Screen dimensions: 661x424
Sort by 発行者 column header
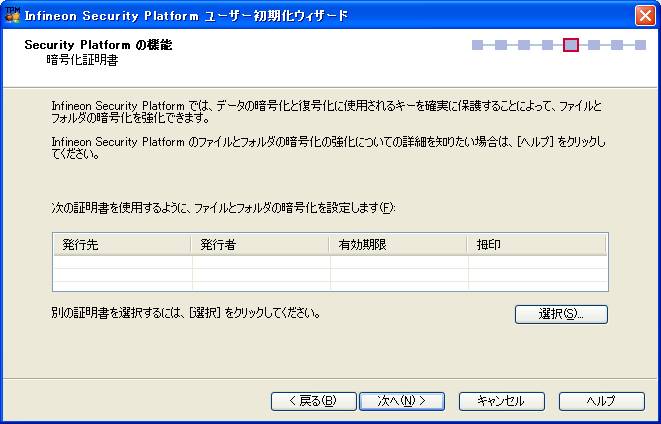click(260, 245)
